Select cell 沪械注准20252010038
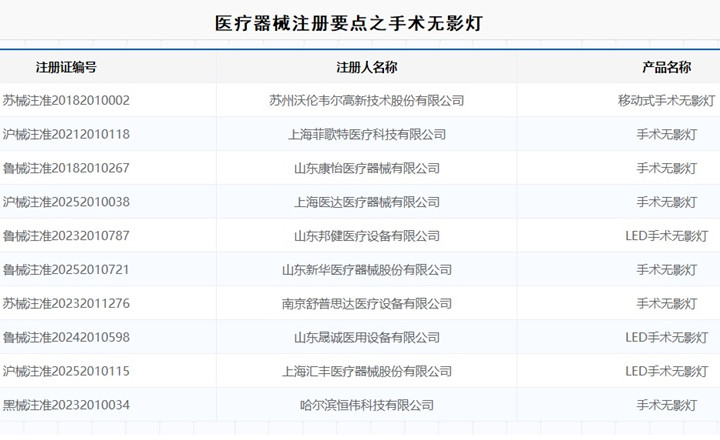Image resolution: width=720 pixels, height=440 pixels. click(66, 202)
